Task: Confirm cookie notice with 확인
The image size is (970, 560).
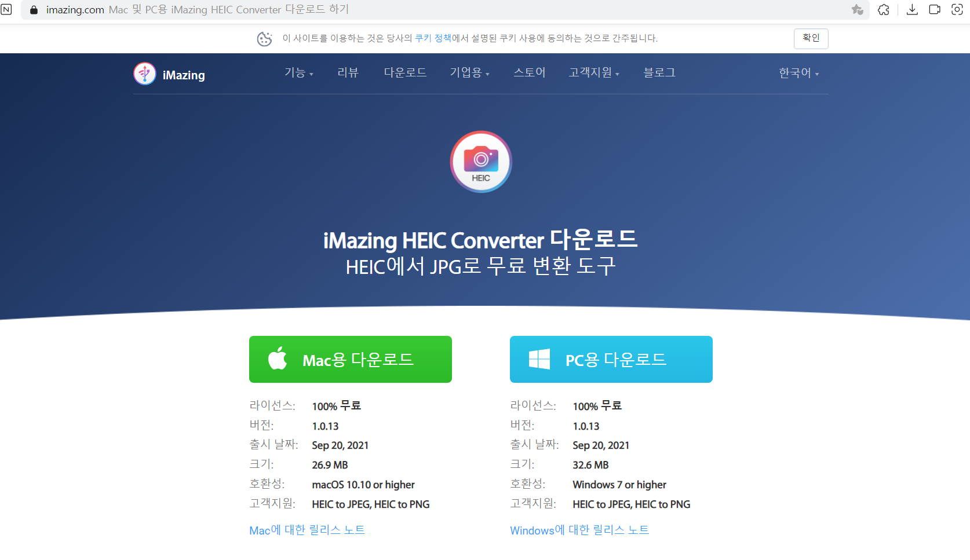Action: click(x=811, y=38)
